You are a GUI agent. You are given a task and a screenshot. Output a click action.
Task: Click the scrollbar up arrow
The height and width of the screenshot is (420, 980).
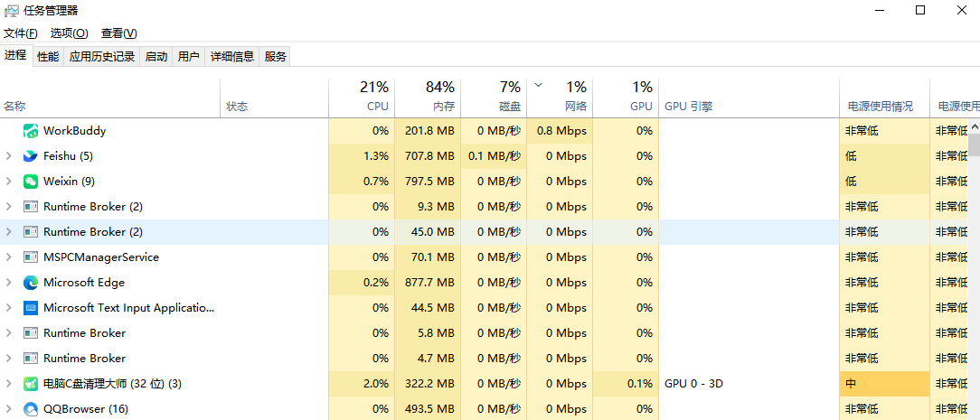click(974, 126)
